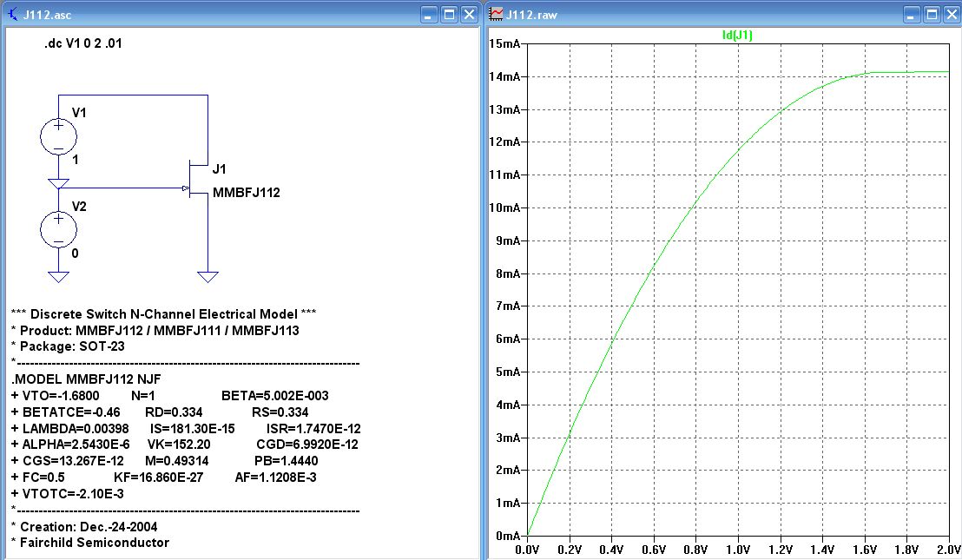Click the Package: SOT-23 comment line

(68, 346)
